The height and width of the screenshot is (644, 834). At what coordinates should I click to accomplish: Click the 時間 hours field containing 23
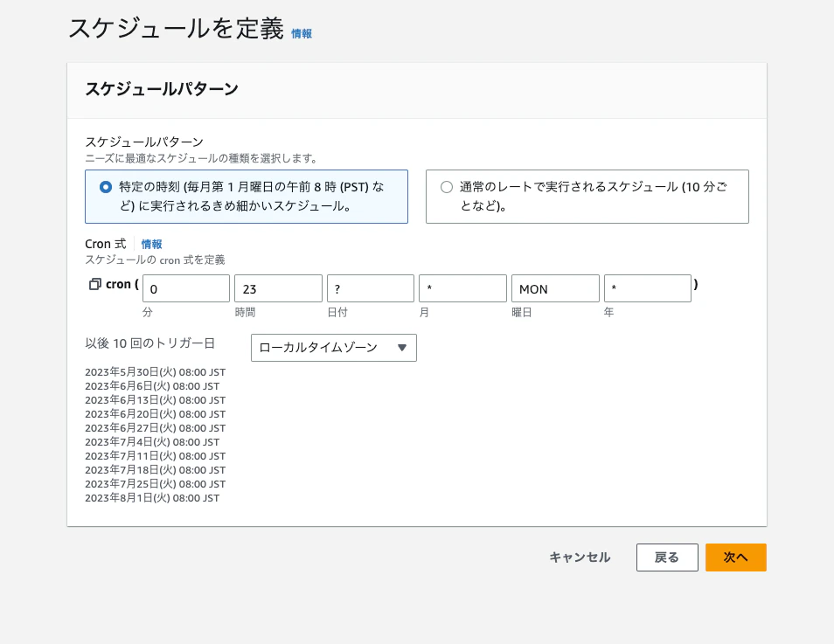click(x=278, y=288)
